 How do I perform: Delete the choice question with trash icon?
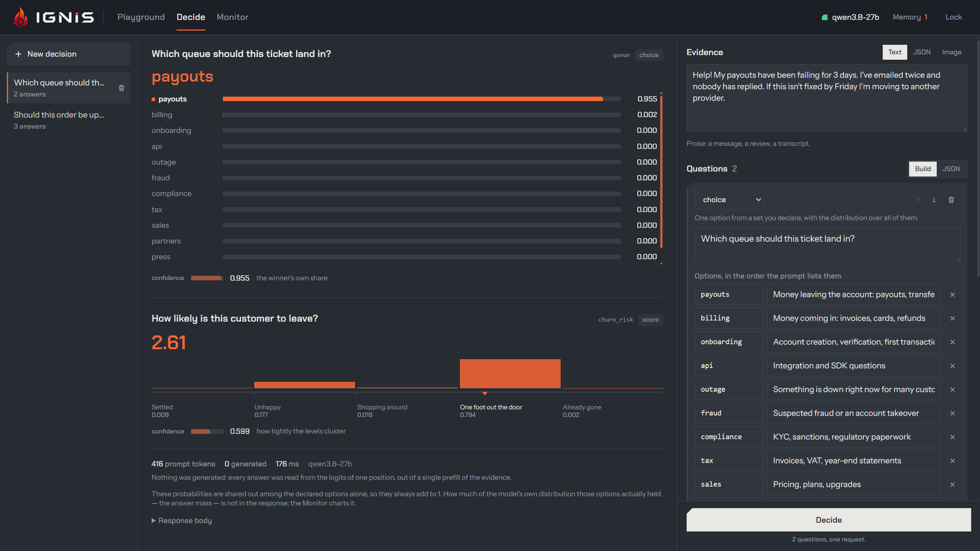951,200
